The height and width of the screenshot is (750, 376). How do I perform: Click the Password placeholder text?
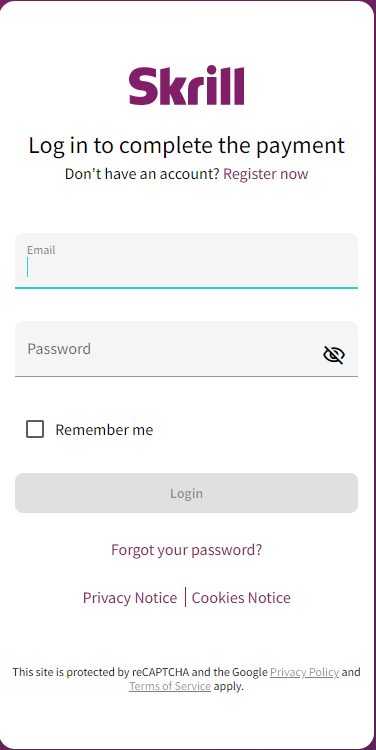coord(59,349)
